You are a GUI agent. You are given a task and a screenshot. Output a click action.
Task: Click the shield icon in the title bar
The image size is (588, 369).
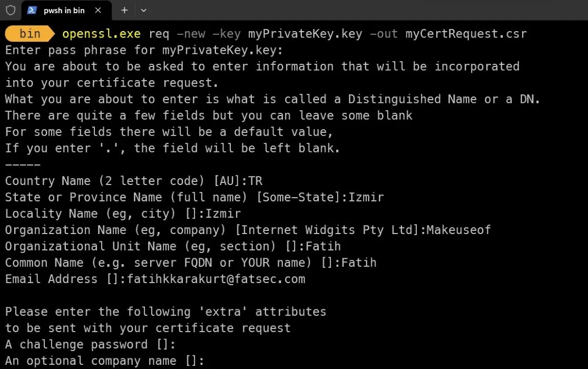coord(11,9)
